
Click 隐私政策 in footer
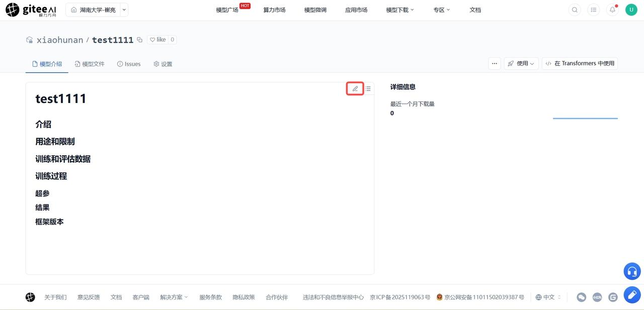pos(244,297)
